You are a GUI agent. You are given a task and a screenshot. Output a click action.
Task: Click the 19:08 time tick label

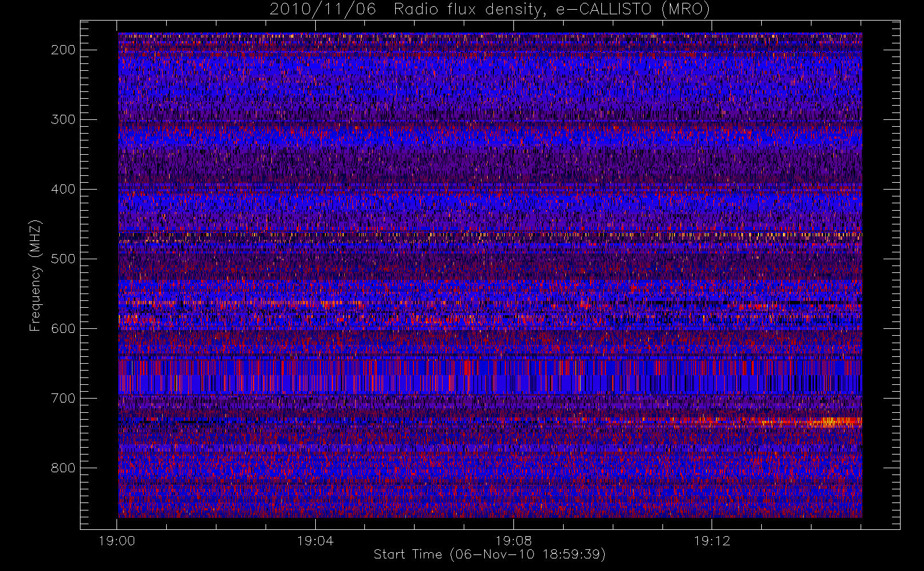tap(513, 541)
